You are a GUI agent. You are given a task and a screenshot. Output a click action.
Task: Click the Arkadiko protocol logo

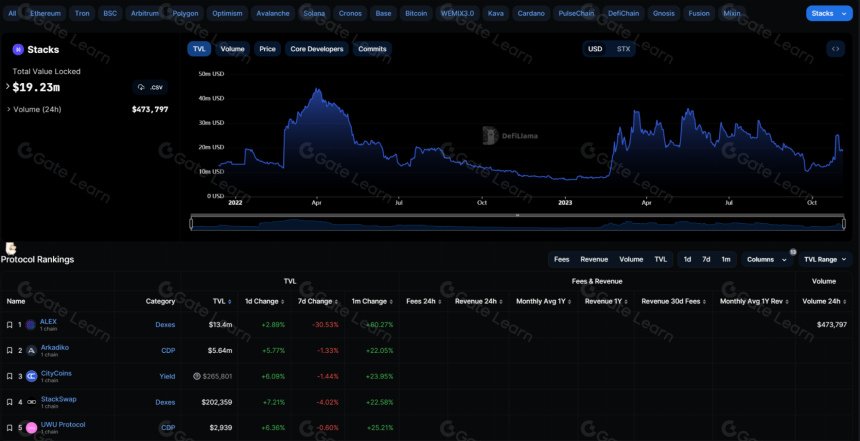coord(31,350)
